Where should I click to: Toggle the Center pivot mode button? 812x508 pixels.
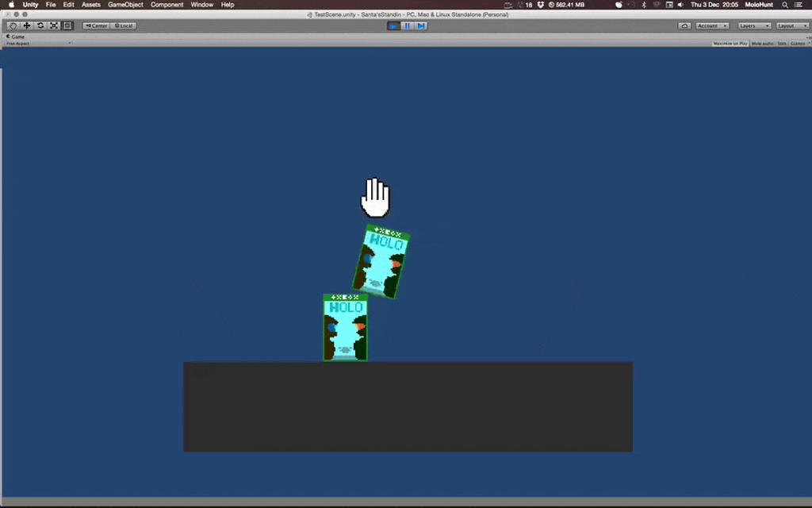(97, 25)
